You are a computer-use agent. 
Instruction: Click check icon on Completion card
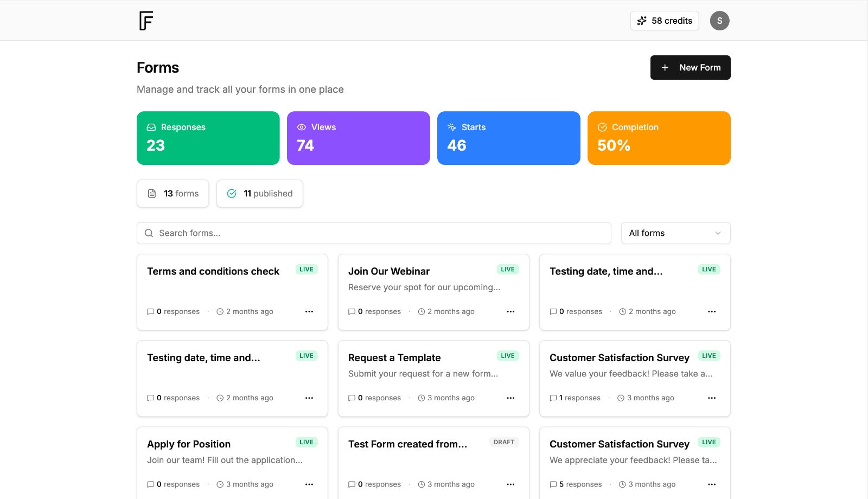(602, 127)
